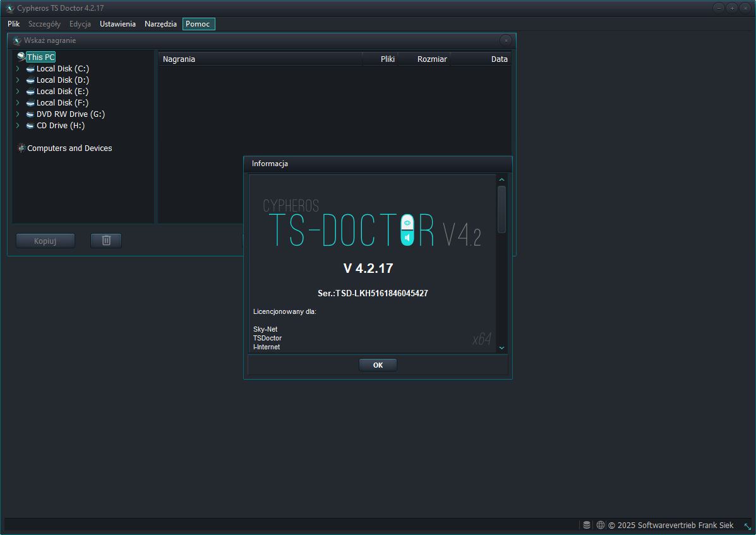Click the globe icon in status bar

[600, 525]
